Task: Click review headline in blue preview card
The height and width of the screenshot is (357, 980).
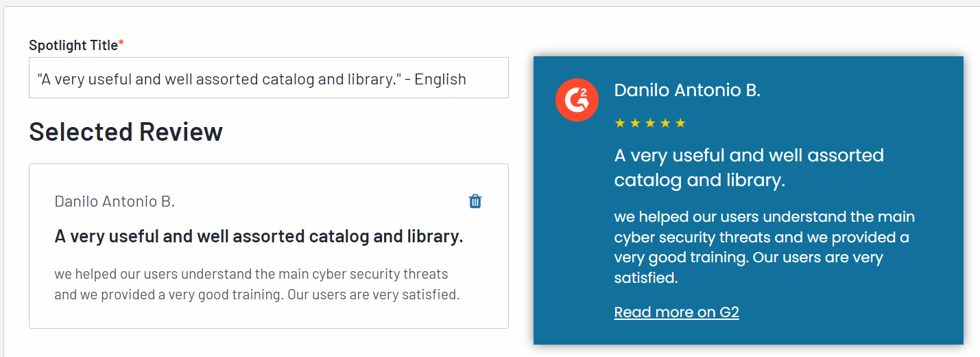Action: click(x=749, y=168)
